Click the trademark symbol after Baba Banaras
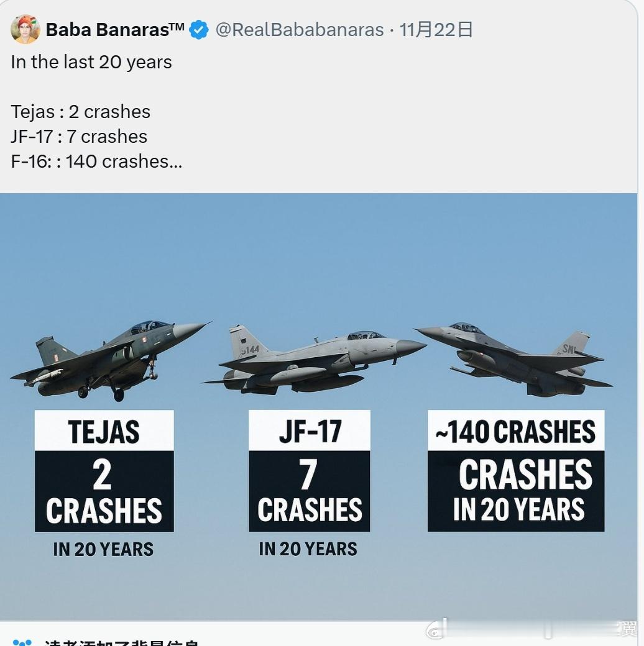The image size is (644, 646). pyautogui.click(x=177, y=26)
